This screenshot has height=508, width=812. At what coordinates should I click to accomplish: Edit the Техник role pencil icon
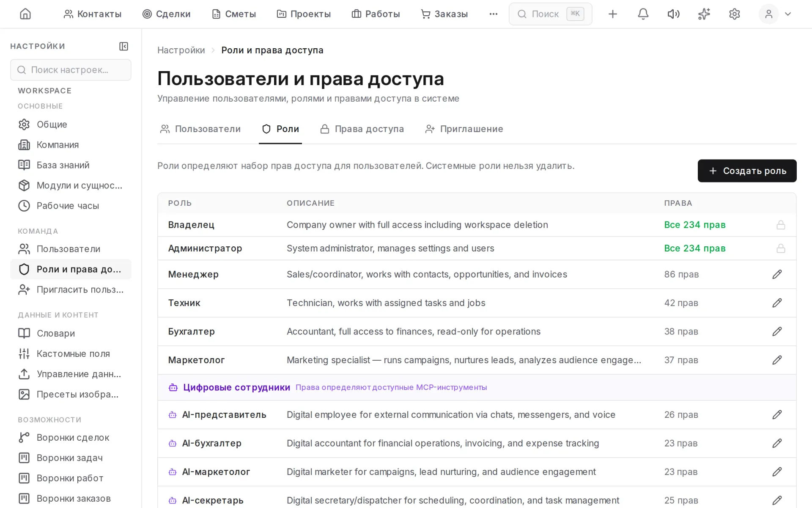pyautogui.click(x=777, y=303)
